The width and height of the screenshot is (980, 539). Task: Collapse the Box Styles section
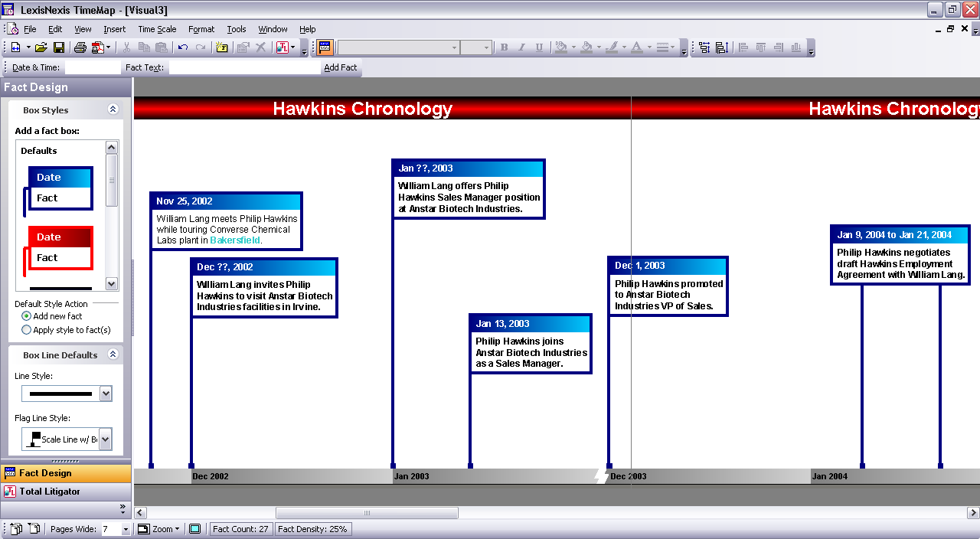(113, 110)
